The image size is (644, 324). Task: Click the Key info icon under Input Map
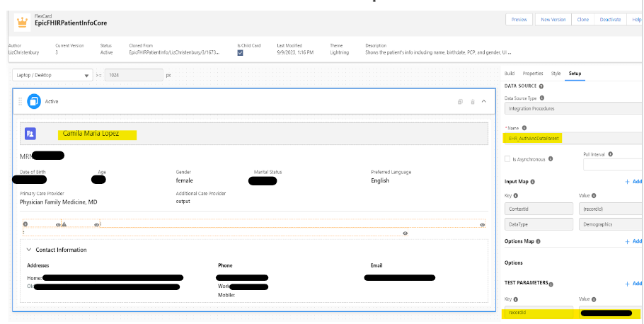[516, 196]
